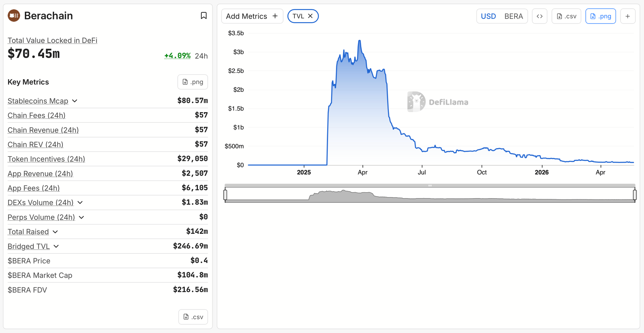The width and height of the screenshot is (644, 333).
Task: Switch chart denomination to BERA
Action: [514, 16]
